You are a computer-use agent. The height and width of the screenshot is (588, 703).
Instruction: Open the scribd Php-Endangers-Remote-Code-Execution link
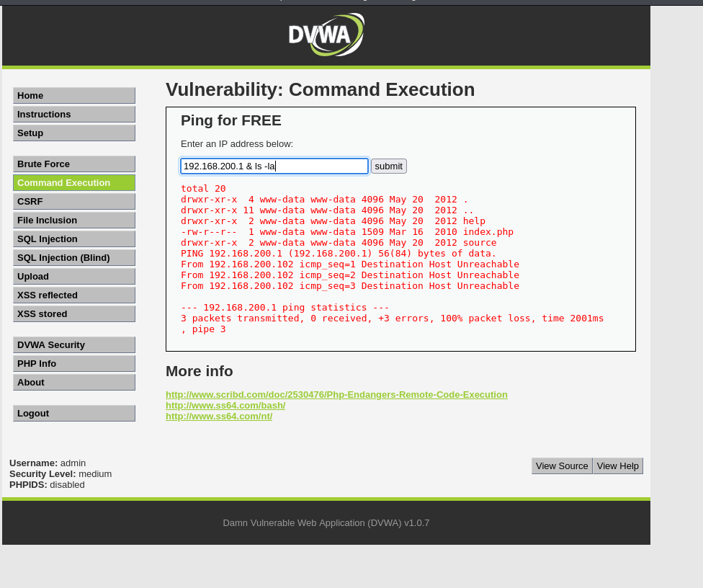336,395
